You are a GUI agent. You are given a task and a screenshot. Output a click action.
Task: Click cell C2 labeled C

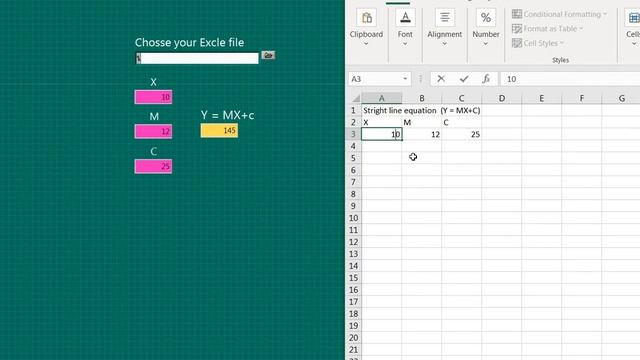[461, 122]
